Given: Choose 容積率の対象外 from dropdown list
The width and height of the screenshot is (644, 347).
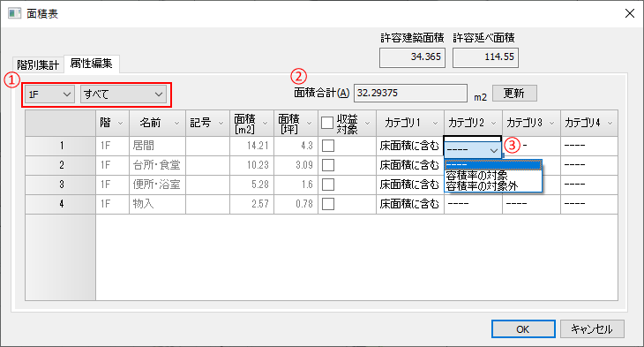Looking at the screenshot, I should coord(493,185).
